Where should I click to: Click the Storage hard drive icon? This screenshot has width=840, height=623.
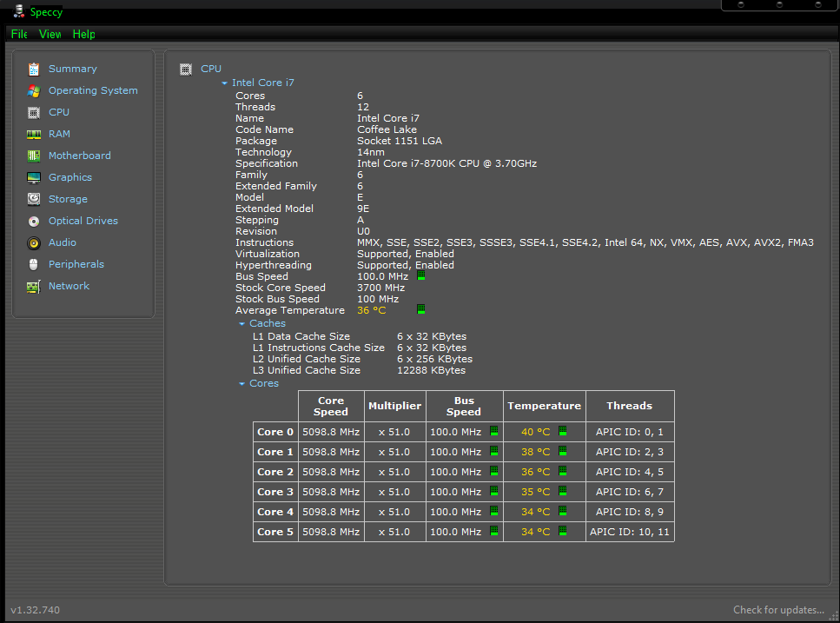point(34,199)
